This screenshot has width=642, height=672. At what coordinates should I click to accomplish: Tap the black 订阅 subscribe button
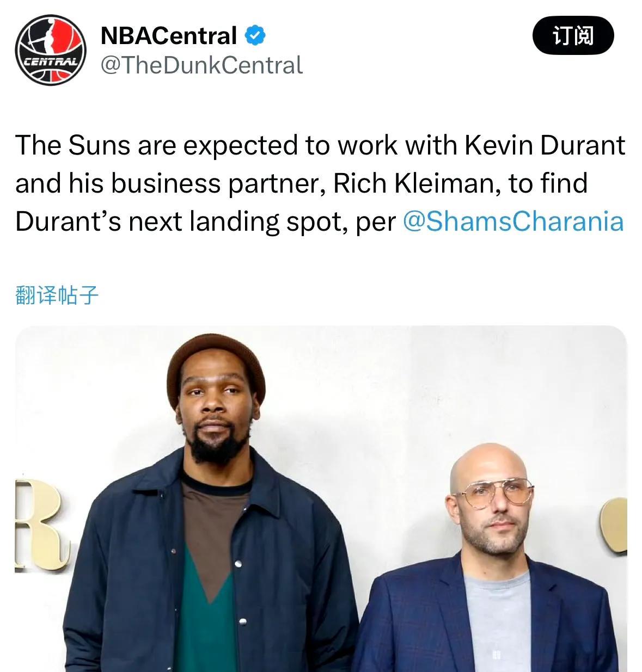pyautogui.click(x=573, y=36)
